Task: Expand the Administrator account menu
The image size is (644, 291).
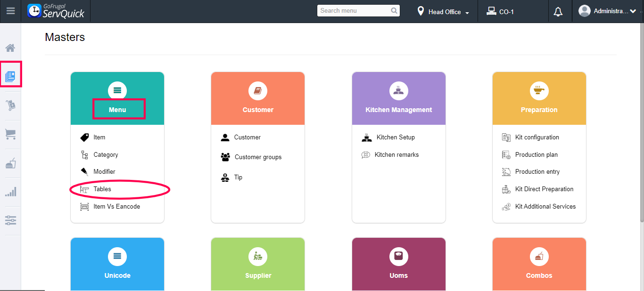Action: [x=608, y=11]
